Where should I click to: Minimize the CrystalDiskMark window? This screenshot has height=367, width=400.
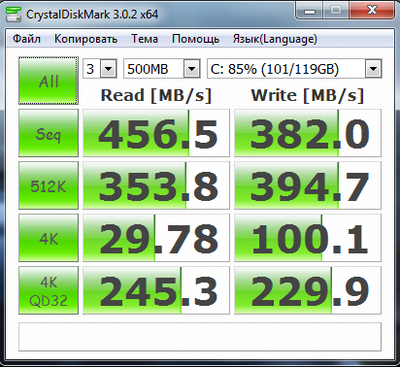tap(310, 11)
